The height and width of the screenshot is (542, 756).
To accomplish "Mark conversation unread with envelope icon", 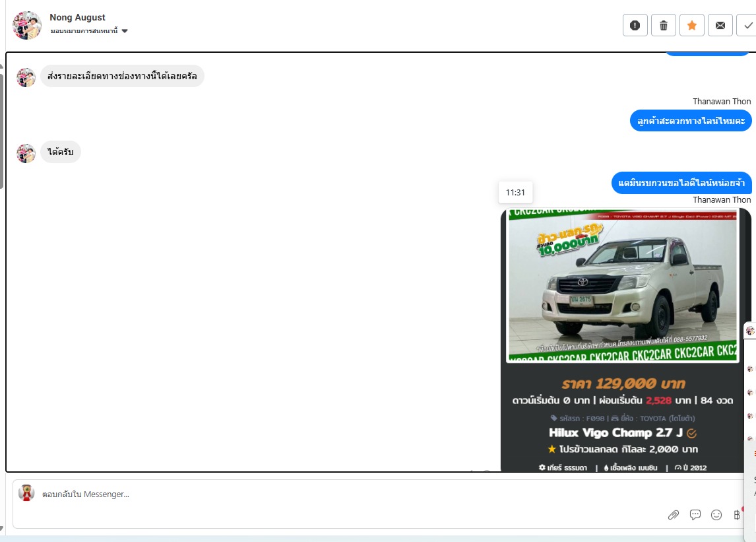I will click(720, 25).
